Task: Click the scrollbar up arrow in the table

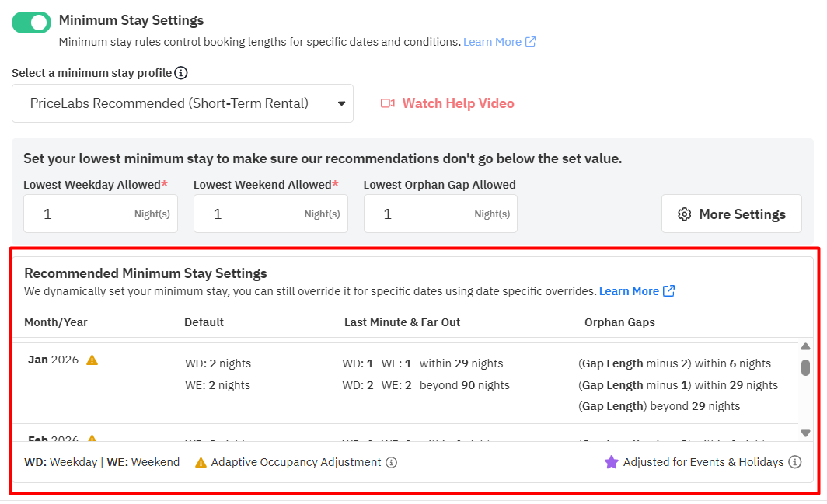Action: (805, 346)
